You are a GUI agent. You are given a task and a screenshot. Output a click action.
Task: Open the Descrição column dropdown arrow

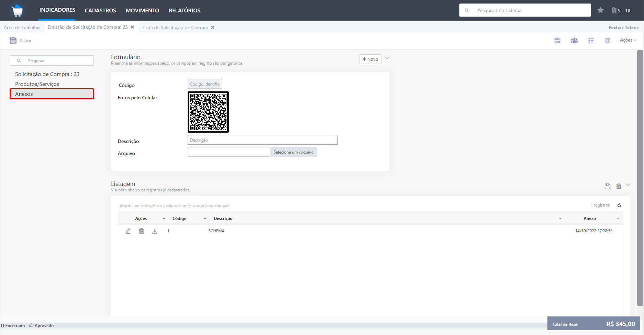click(x=560, y=219)
